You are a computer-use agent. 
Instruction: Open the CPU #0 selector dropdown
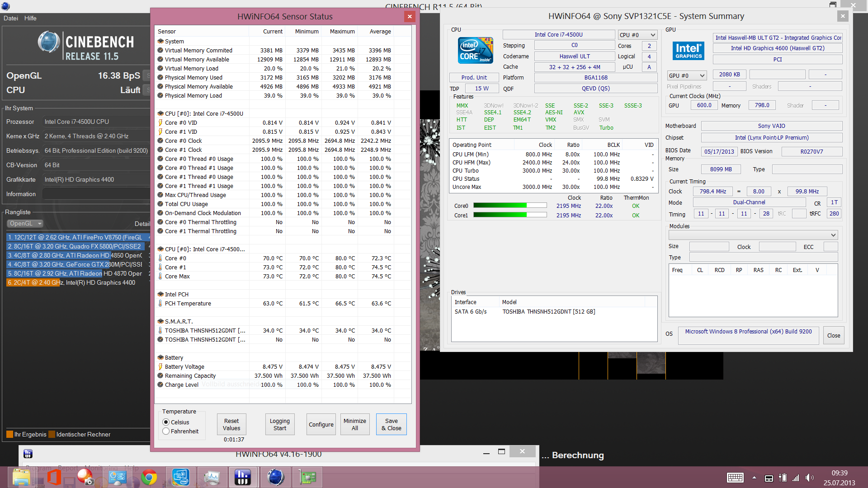click(x=637, y=35)
